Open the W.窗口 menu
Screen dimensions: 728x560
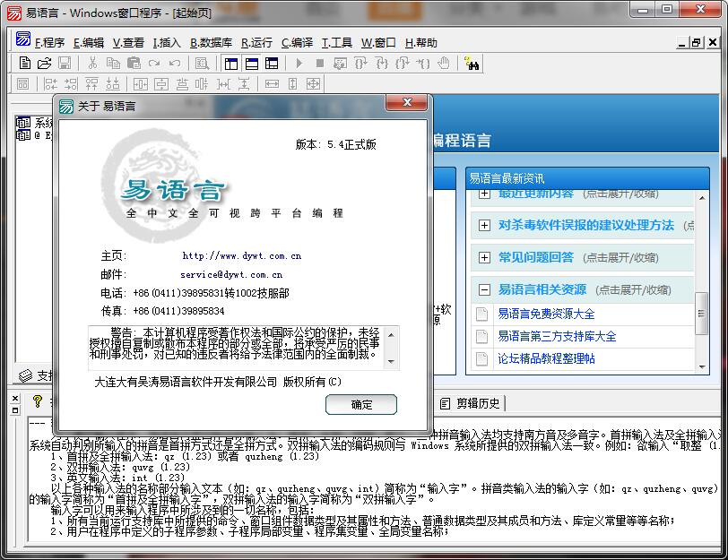(x=378, y=43)
